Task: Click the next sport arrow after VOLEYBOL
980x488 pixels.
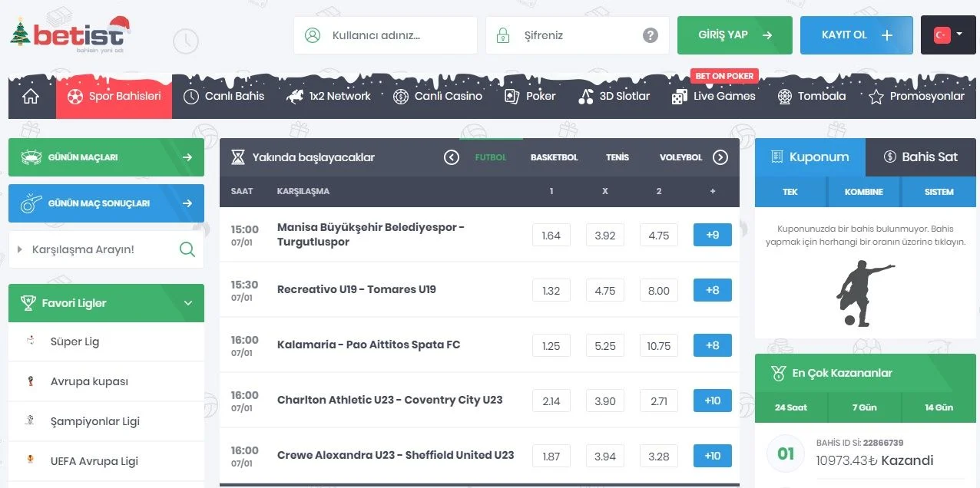Action: pyautogui.click(x=720, y=157)
